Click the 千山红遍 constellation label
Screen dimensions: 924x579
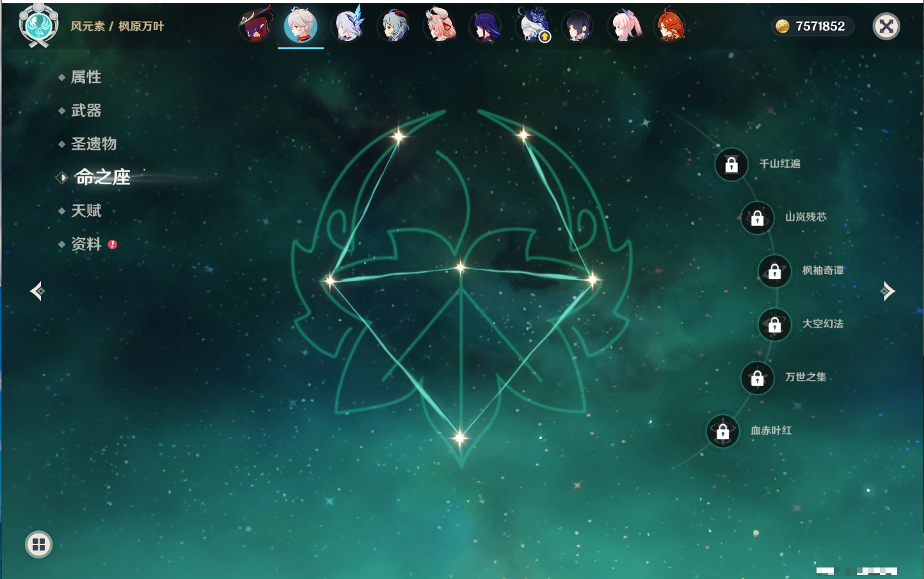point(779,164)
